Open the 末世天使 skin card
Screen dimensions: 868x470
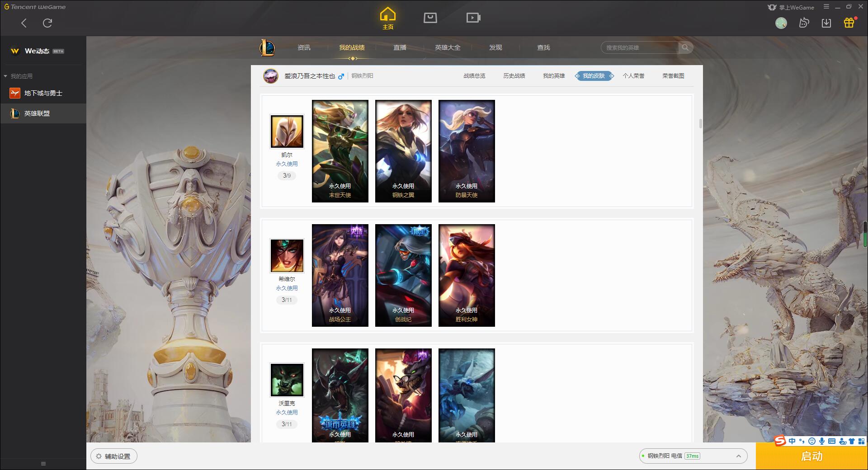pyautogui.click(x=340, y=151)
